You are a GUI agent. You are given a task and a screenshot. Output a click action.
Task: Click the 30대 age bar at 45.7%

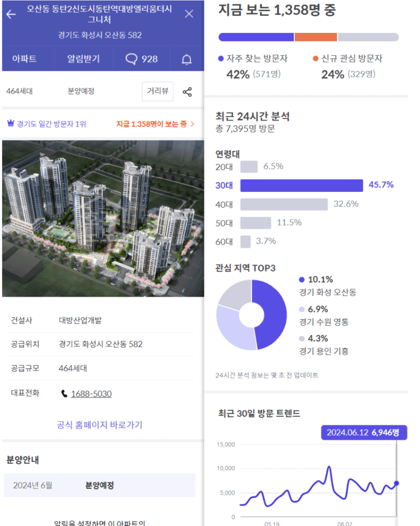tap(301, 185)
